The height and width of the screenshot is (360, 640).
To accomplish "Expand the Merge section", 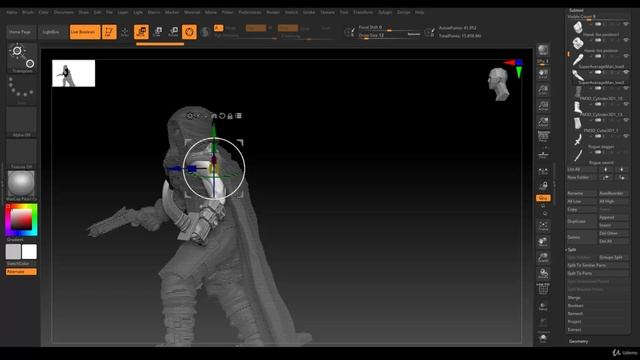I will tap(574, 298).
